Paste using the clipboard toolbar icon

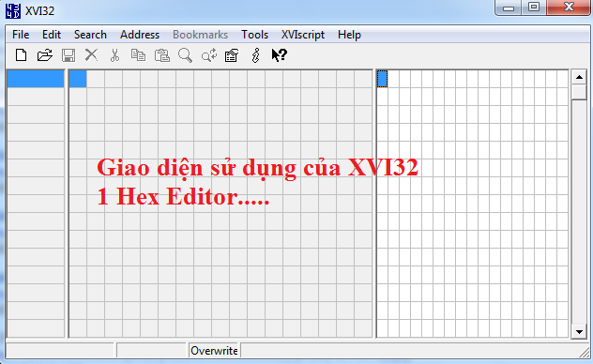point(162,55)
